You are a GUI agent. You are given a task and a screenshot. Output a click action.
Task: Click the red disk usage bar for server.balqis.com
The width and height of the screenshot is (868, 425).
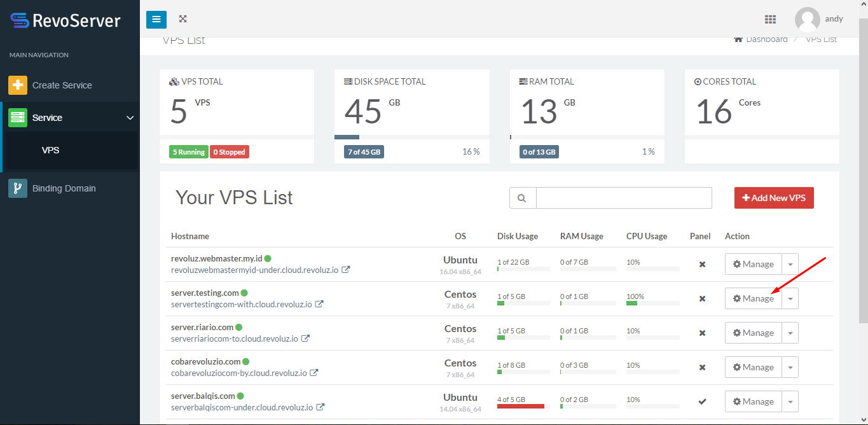pos(521,406)
